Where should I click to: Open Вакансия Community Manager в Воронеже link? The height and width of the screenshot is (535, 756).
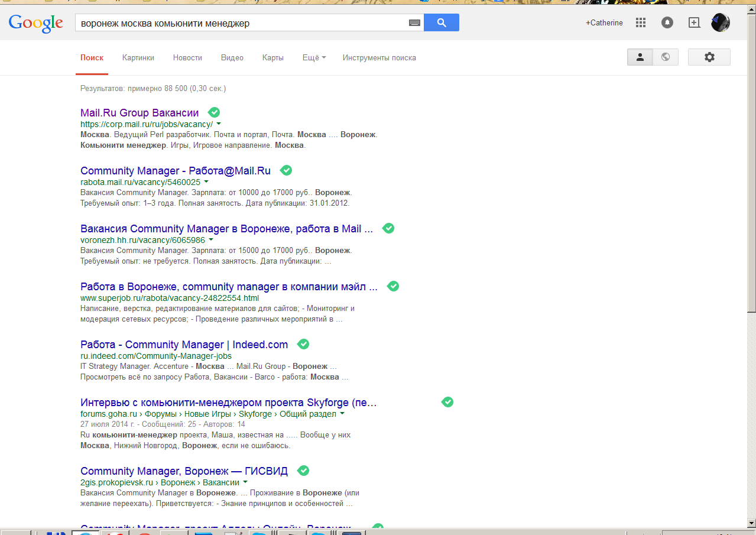(x=227, y=229)
